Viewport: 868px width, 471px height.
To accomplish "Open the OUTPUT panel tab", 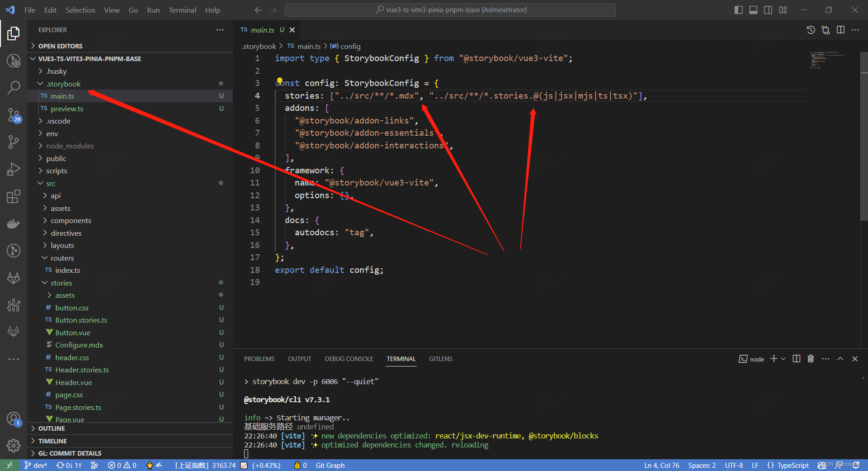I will pyautogui.click(x=299, y=359).
